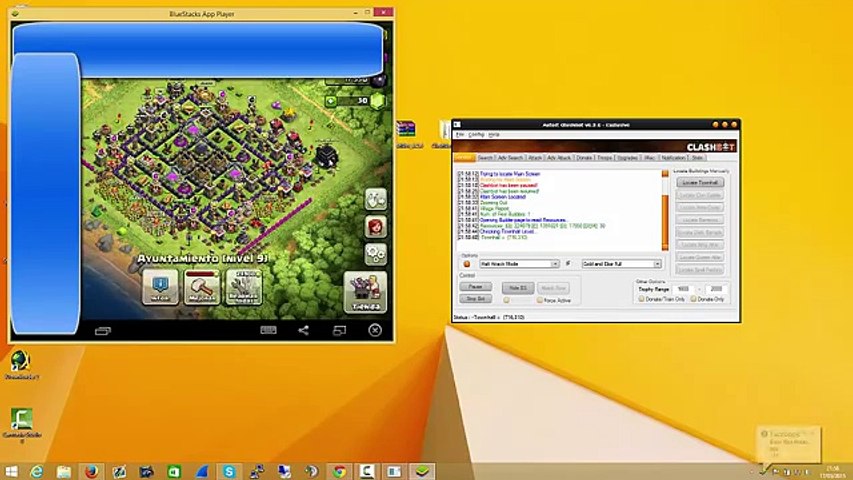This screenshot has width=853, height=480.
Task: Click BlueStacks recent apps button
Action: (x=103, y=330)
